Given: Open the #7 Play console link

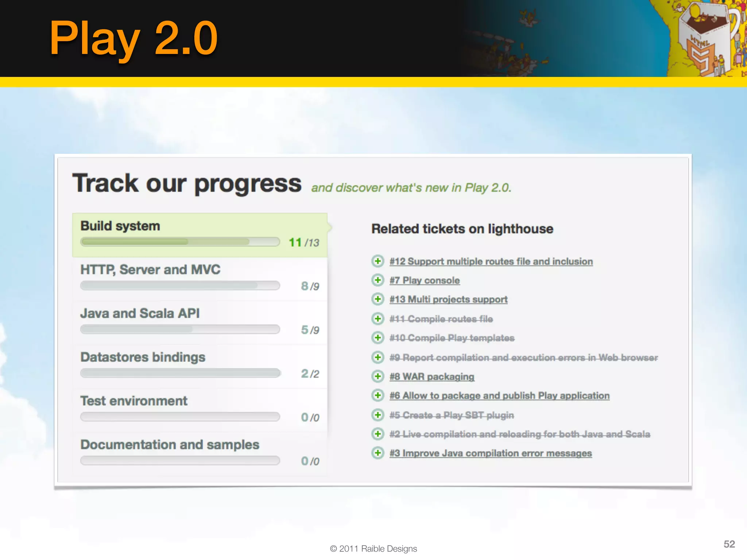Looking at the screenshot, I should click(425, 280).
